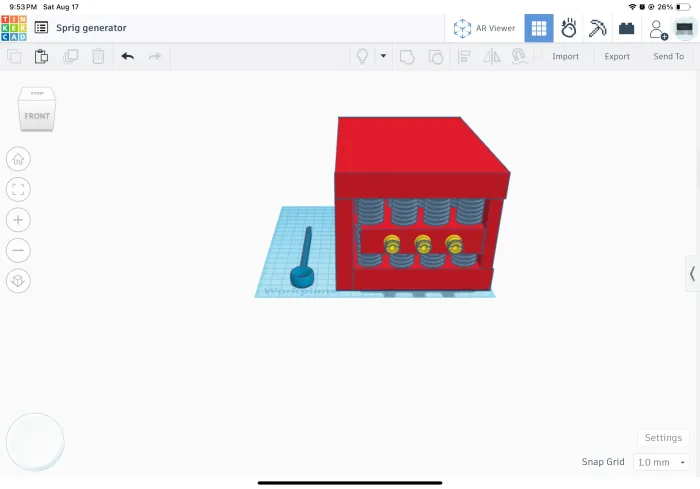The height and width of the screenshot is (489, 700).
Task: Toggle show all hidden lightbulb icon
Action: (362, 56)
